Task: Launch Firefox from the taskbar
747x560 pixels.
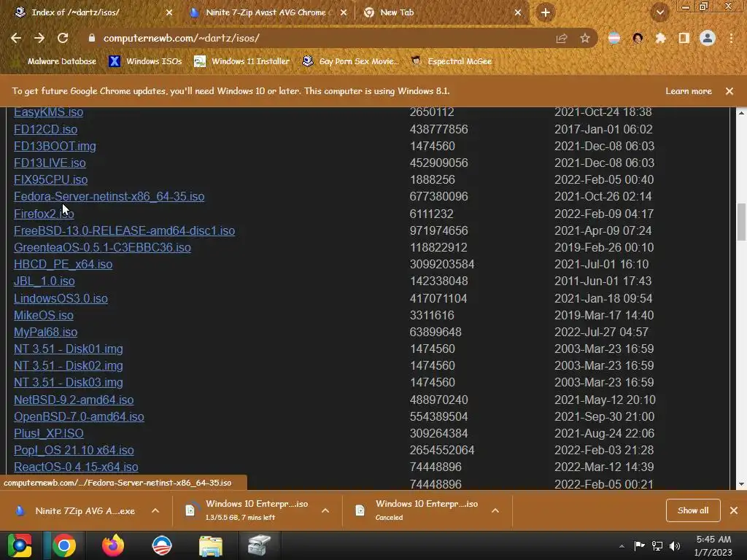Action: (113, 545)
